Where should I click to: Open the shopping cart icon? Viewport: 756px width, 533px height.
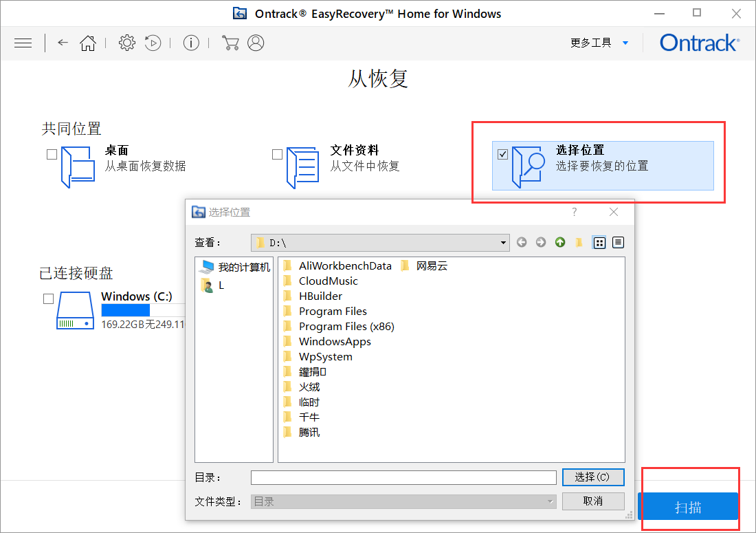[230, 43]
